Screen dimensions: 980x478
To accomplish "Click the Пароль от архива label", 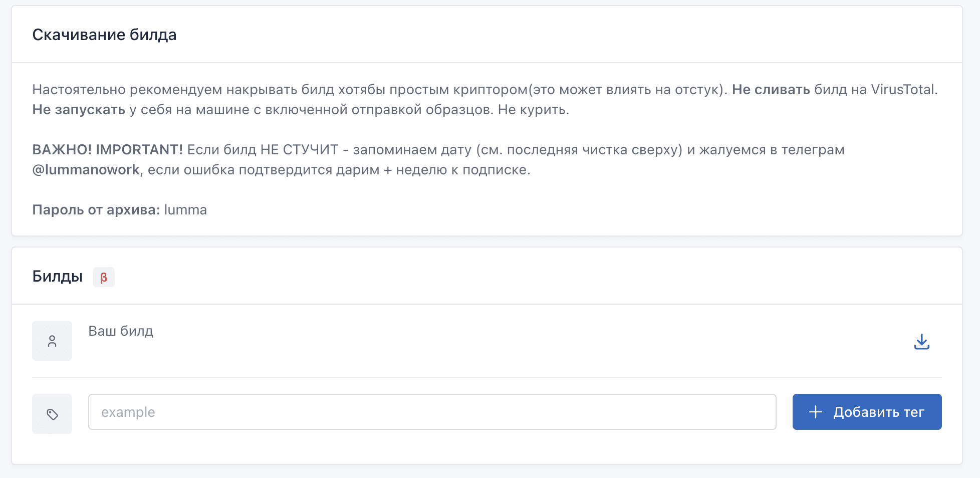I will (x=96, y=210).
